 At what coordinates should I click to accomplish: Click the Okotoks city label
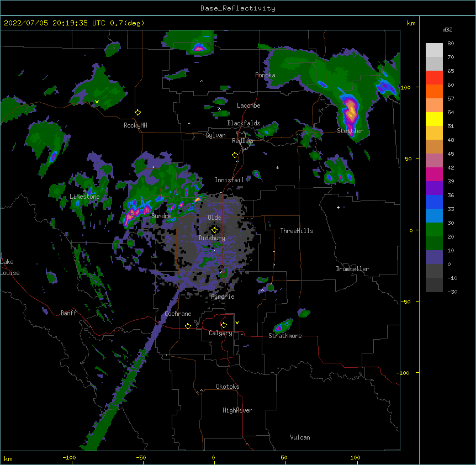point(228,387)
